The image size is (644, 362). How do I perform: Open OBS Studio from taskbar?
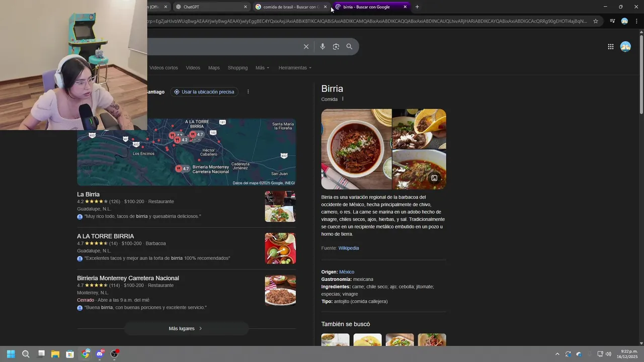pyautogui.click(x=115, y=354)
